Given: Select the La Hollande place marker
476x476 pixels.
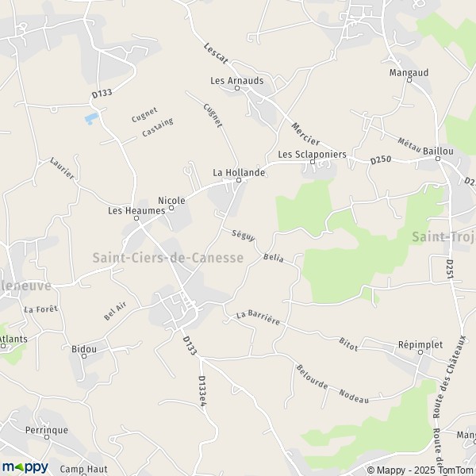Looking at the screenshot, I should [x=239, y=180].
